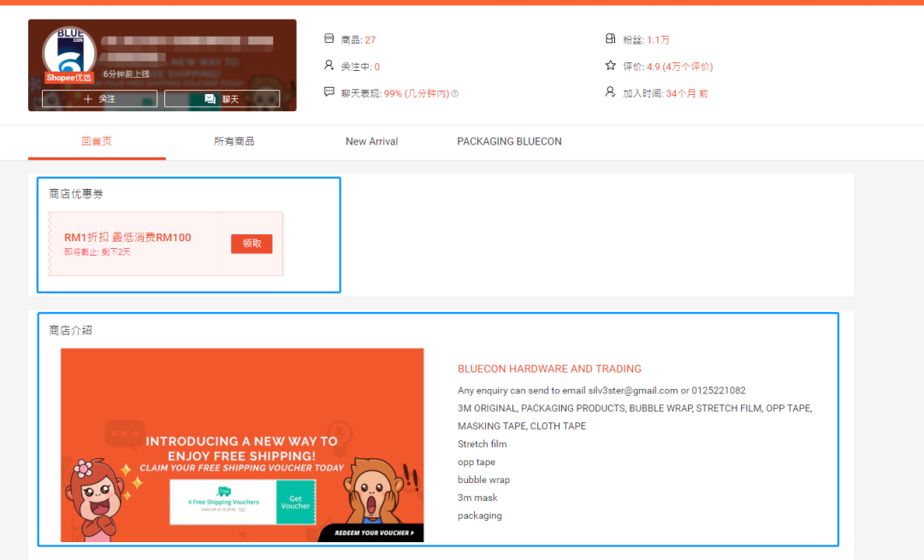Click the enquiry email line silv3ster@gmail.com
Screen dimensions: 924x560
(601, 391)
